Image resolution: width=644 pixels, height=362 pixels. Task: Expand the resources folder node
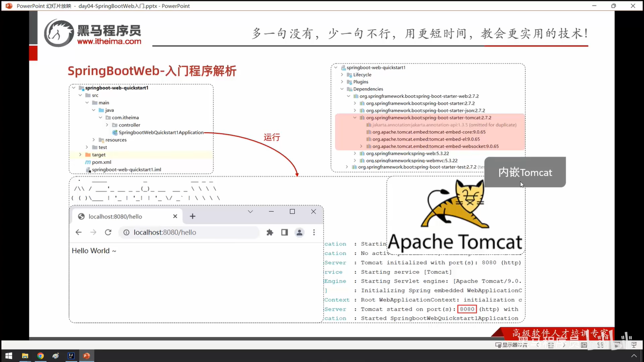[94, 140]
